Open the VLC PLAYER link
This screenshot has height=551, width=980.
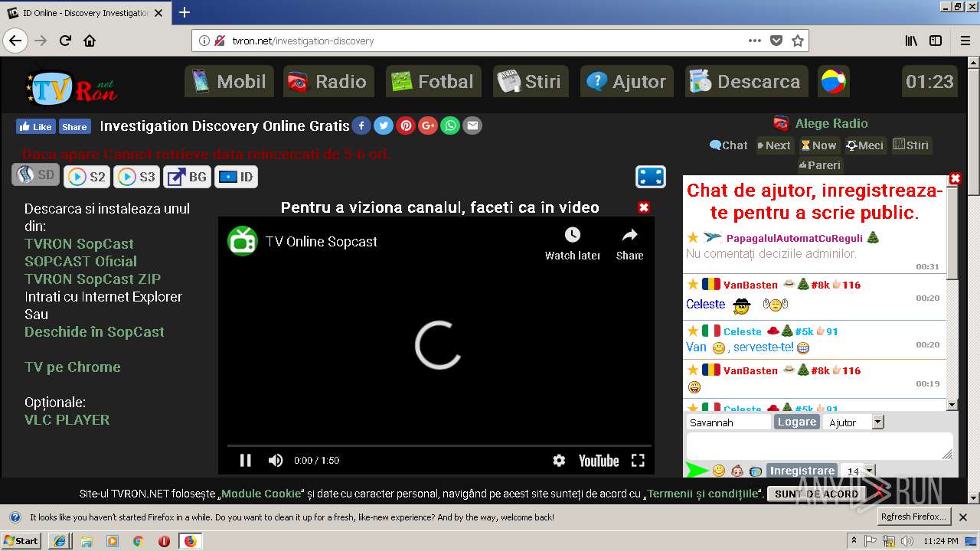67,419
